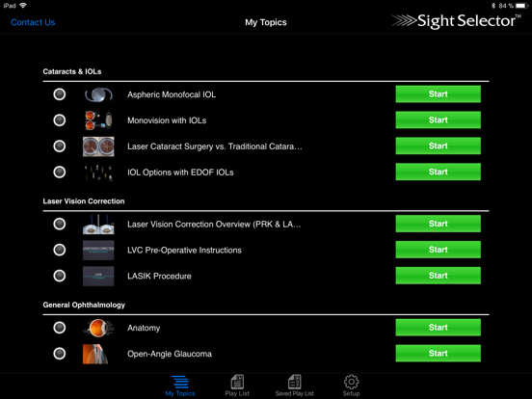Click LVC Pre-Operative Instructions title text
The width and height of the screenshot is (532, 399).
(x=185, y=250)
